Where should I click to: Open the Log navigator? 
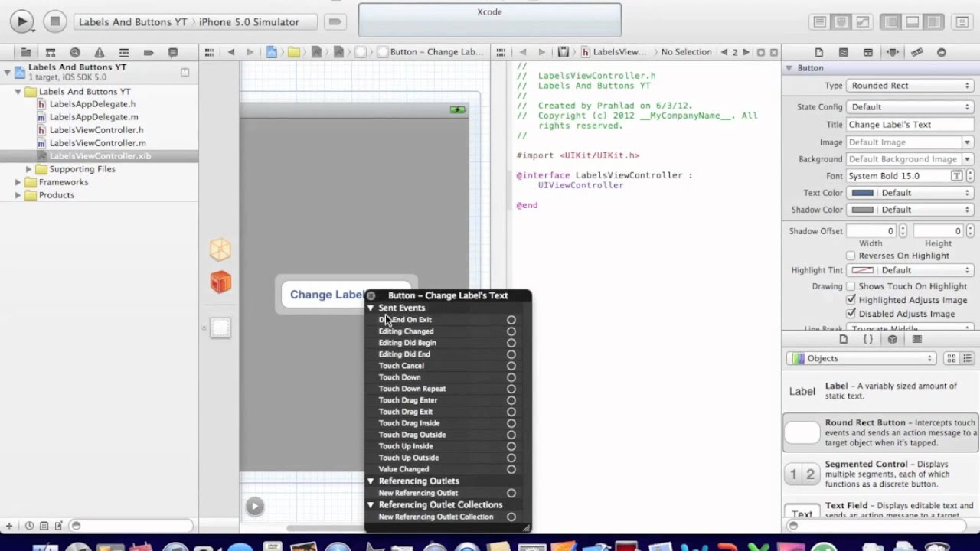point(173,52)
